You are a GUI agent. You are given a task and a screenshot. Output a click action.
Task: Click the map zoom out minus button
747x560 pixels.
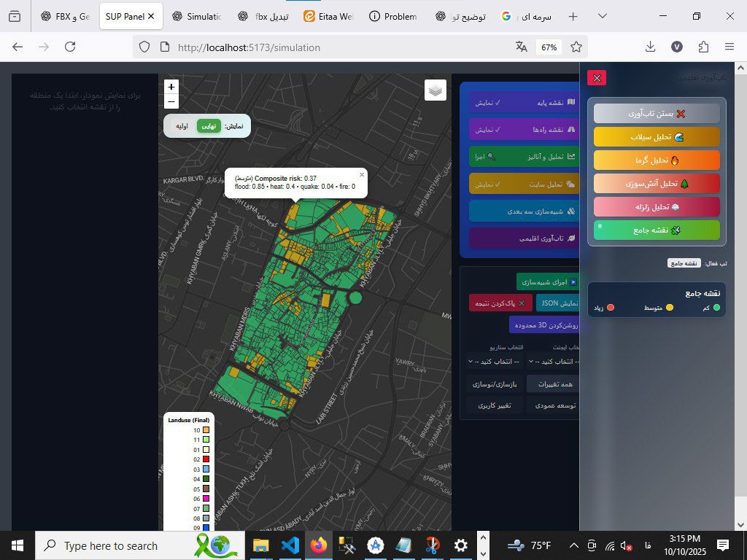(x=171, y=101)
